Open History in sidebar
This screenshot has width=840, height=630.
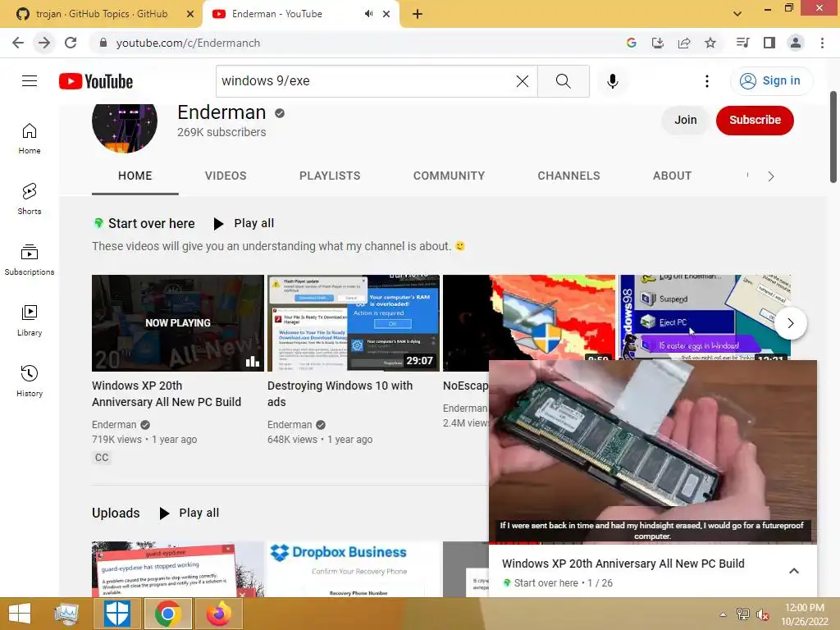click(30, 381)
